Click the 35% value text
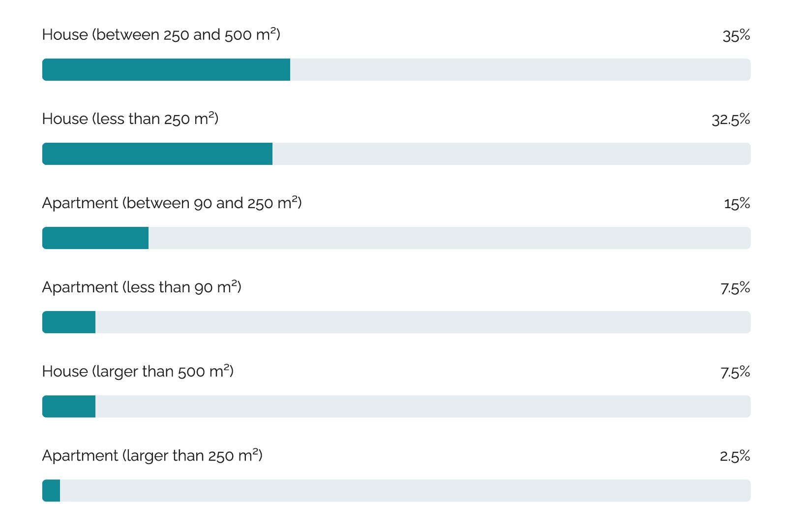812x532 pixels. pyautogui.click(x=736, y=35)
